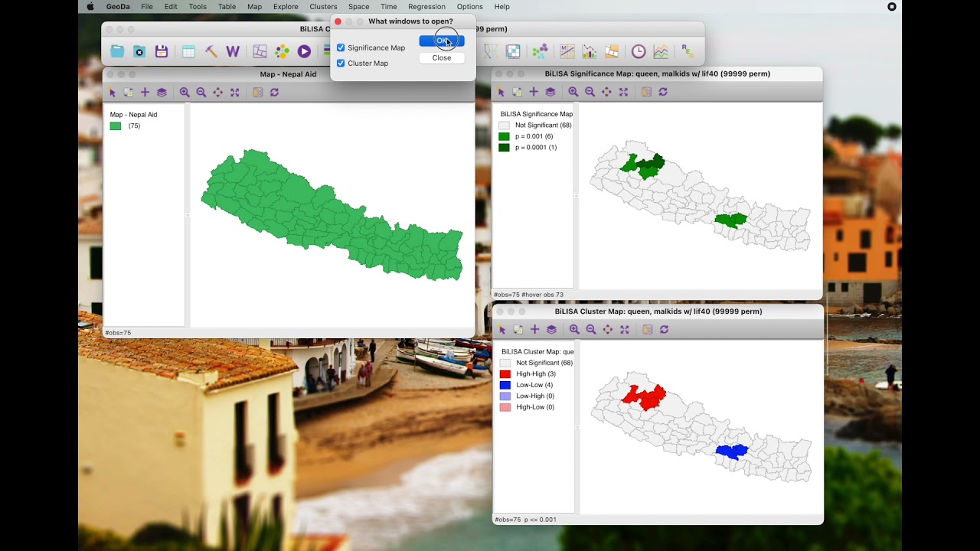Click the green (75) legend swatch in Nepal Aid map
The height and width of the screenshot is (551, 980).
tap(116, 126)
